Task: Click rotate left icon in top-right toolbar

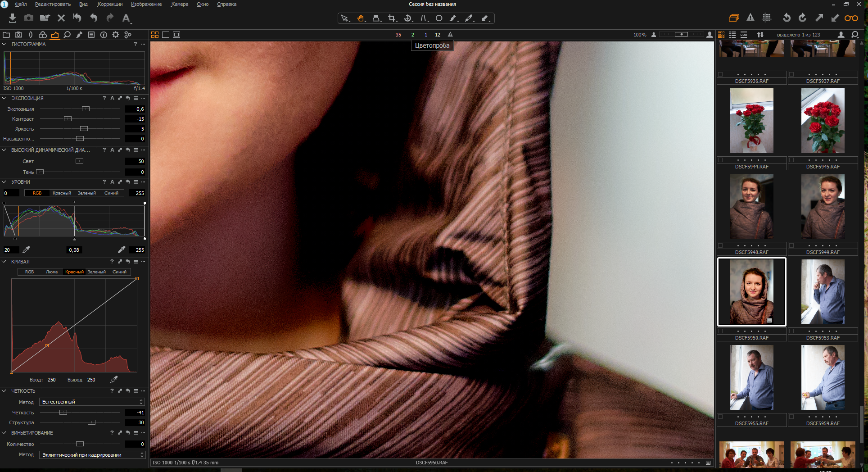Action: pyautogui.click(x=787, y=18)
